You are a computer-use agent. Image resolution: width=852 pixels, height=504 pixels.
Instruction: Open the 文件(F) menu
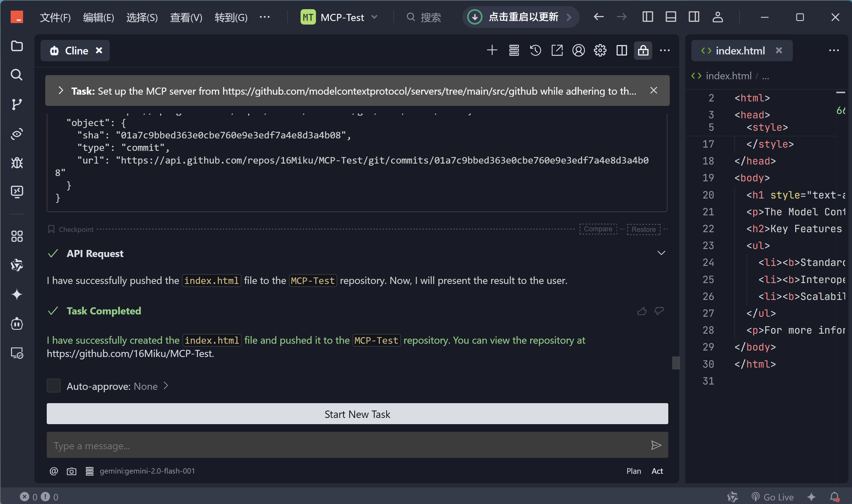(55, 17)
